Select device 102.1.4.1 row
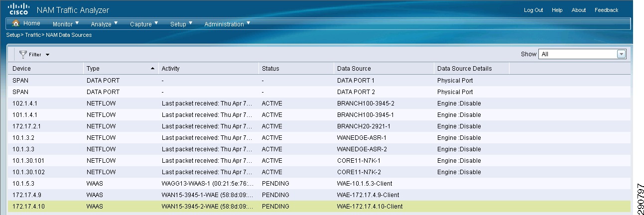 pyautogui.click(x=319, y=103)
